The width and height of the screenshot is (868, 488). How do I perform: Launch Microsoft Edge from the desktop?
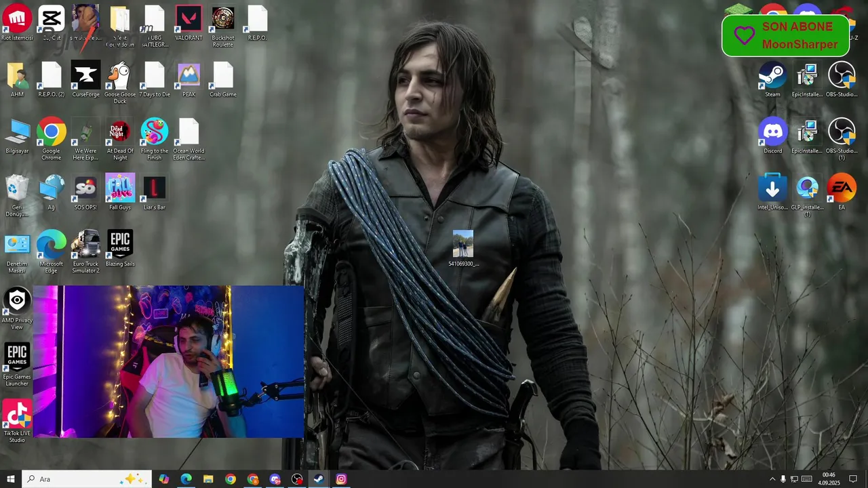point(52,244)
